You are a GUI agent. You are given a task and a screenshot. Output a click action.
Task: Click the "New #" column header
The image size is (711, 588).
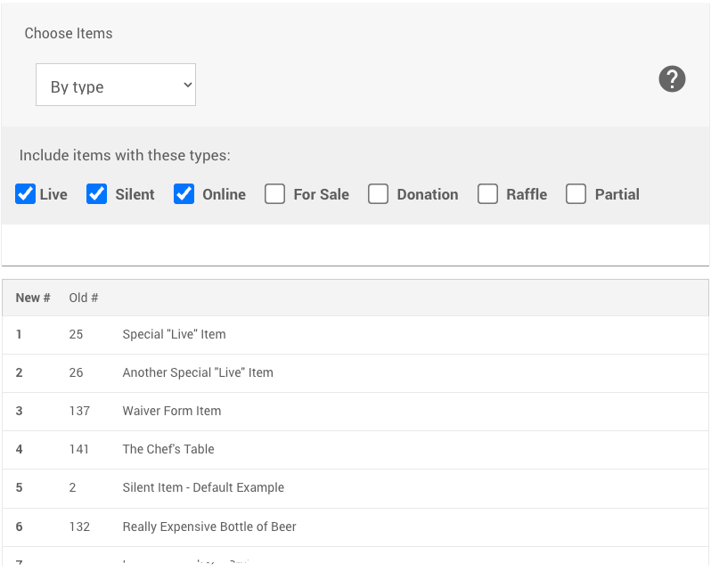point(33,298)
